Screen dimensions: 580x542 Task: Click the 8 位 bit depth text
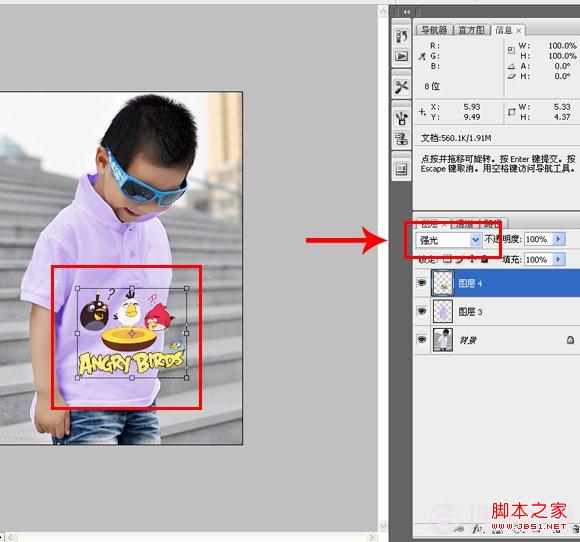click(x=432, y=87)
